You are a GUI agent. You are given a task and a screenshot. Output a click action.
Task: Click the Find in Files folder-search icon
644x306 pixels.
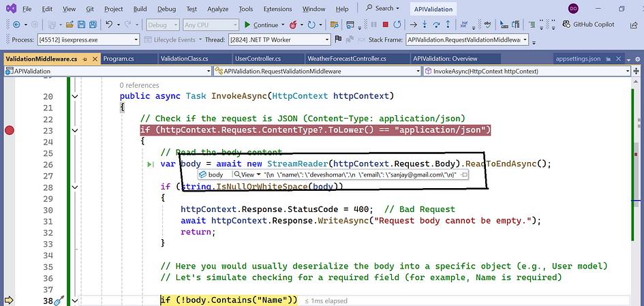[x=335, y=25]
